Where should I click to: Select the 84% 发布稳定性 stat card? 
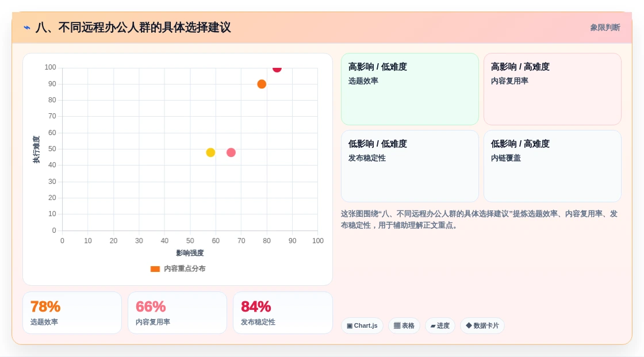tap(282, 313)
